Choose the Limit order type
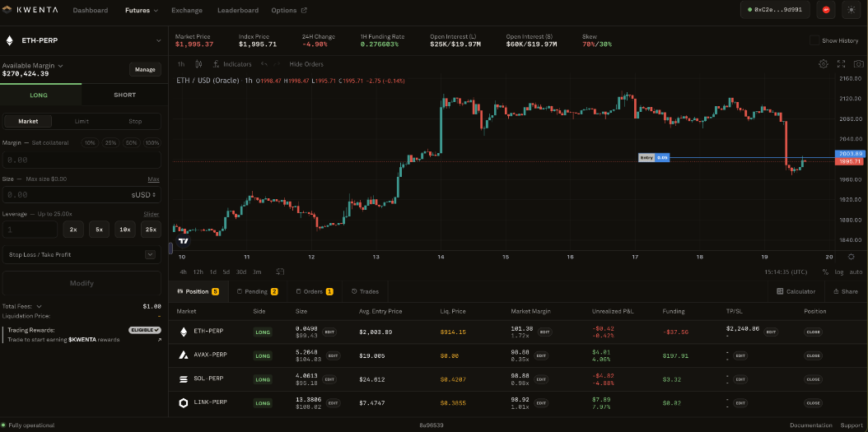Viewport: 868px width, 432px height. 82,121
